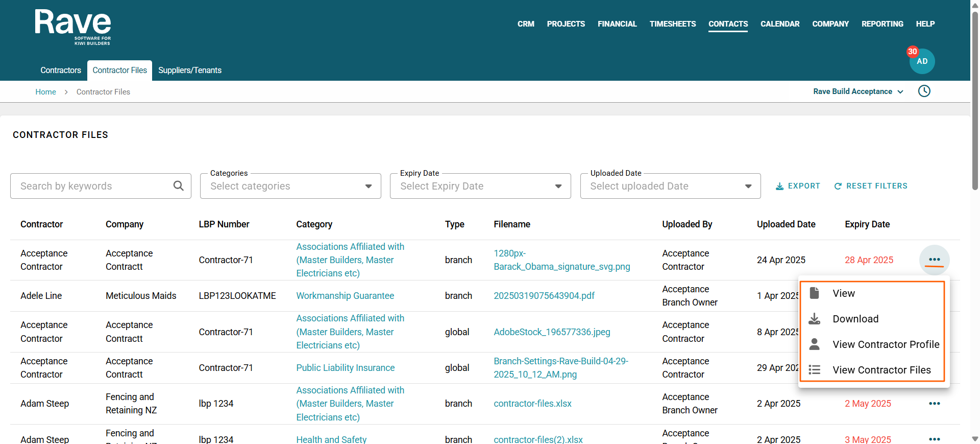This screenshot has height=444, width=980.
Task: Click the Search by keywords field
Action: 92,186
